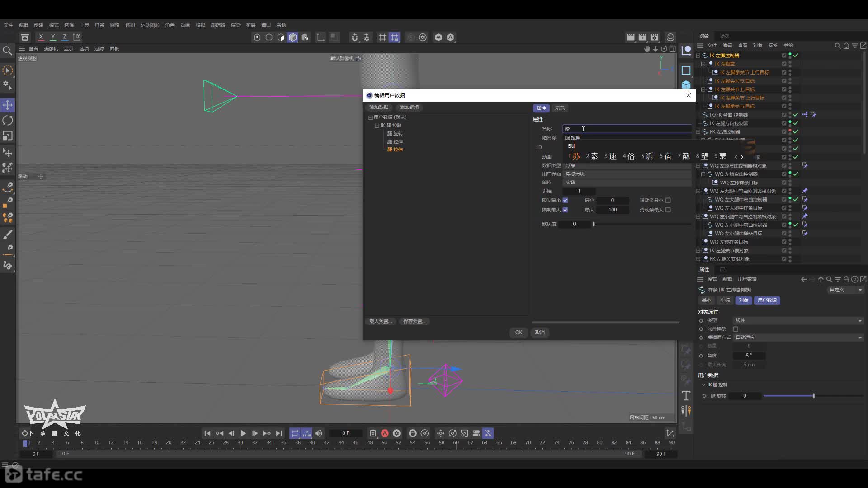Image resolution: width=868 pixels, height=488 pixels.
Task: Open the 摄像机 viewport menu
Action: (51, 48)
